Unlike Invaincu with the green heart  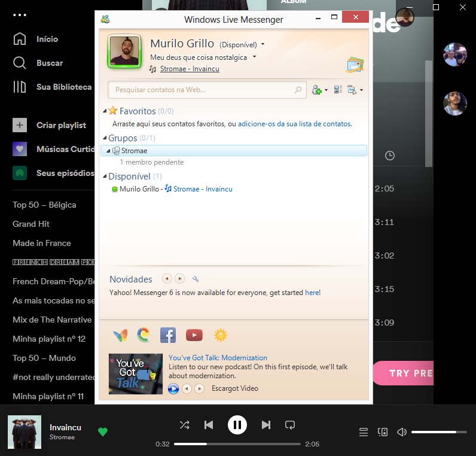click(x=103, y=432)
